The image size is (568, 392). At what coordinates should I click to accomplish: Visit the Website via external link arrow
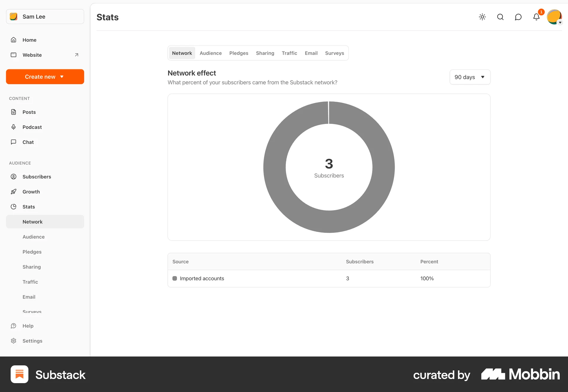pyautogui.click(x=76, y=55)
